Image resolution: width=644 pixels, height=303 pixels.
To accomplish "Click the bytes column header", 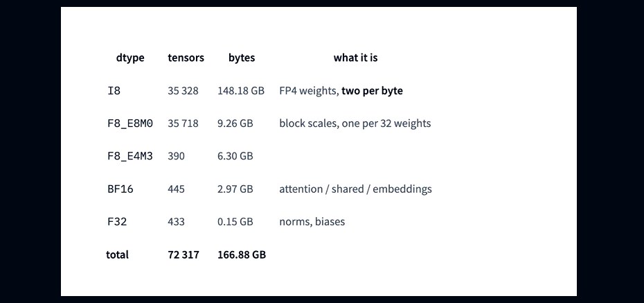I will [242, 58].
